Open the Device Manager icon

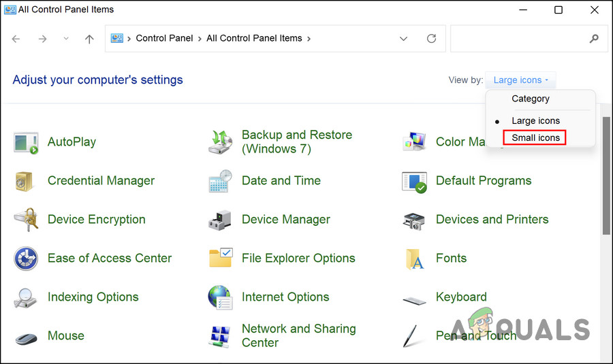click(x=221, y=220)
